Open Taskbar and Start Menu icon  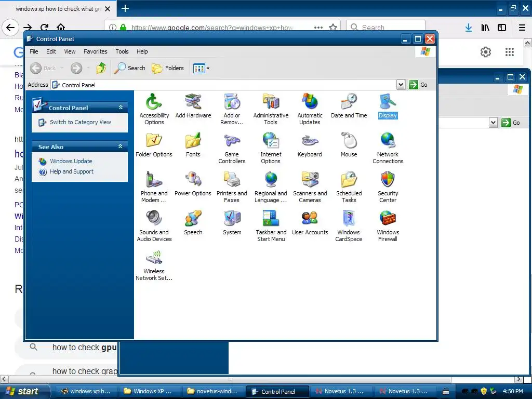271,226
